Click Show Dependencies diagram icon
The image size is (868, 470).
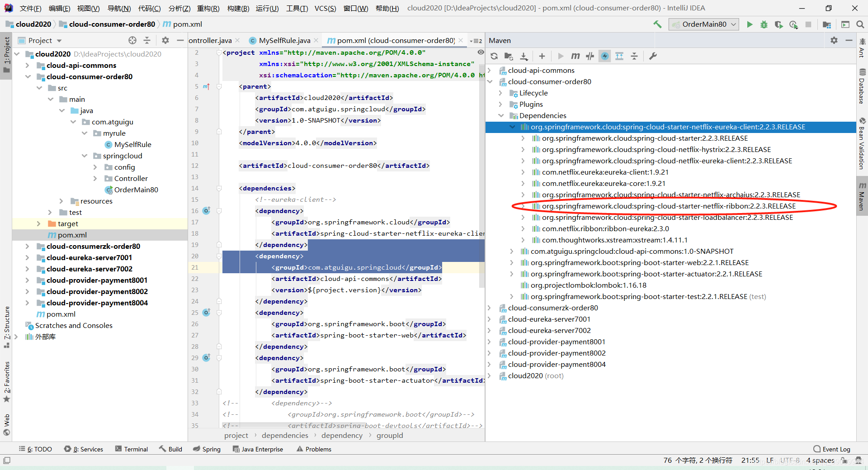click(619, 56)
